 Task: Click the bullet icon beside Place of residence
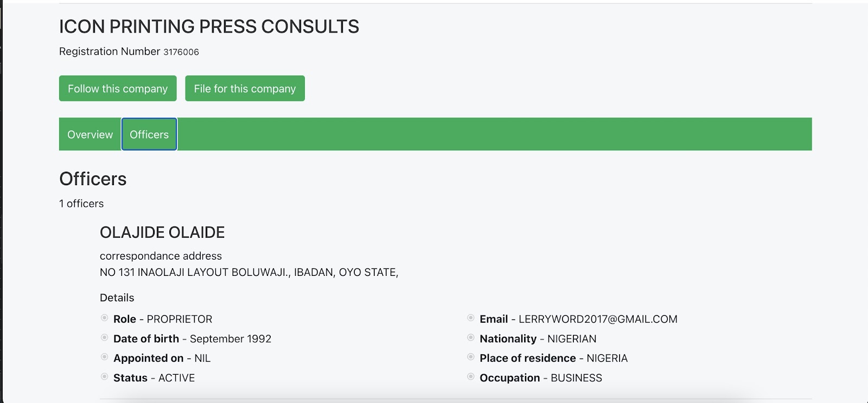coord(471,357)
